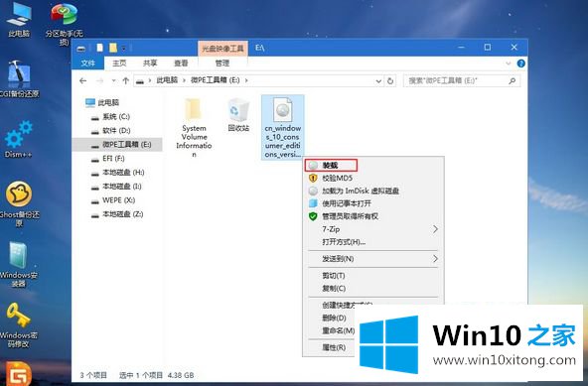588x386 pixels.
Task: Select the cn_windows_10 ISO file
Action: click(283, 127)
